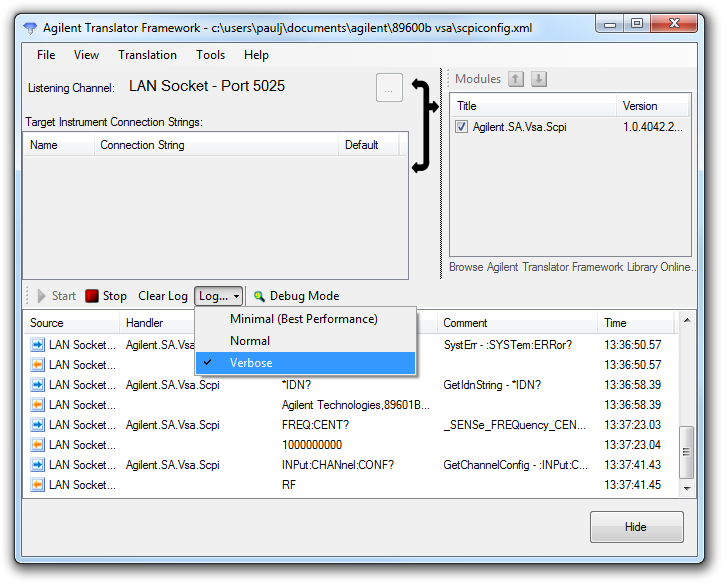Screen dimensions: 728x588
Task: Click the *IDN? message cell
Action: coord(297,385)
